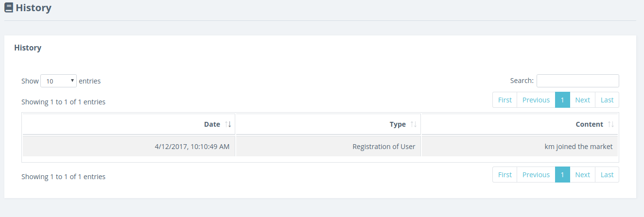
Task: Click the History book icon in the header
Action: coord(8,8)
